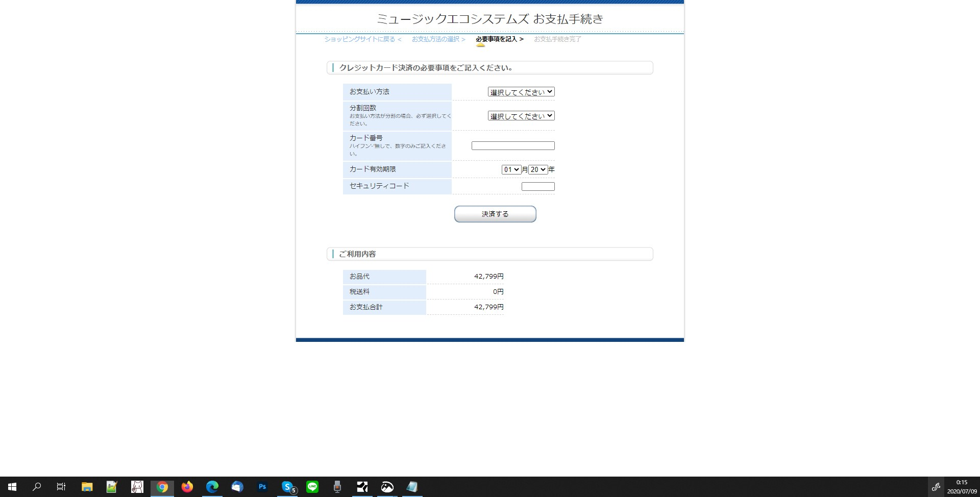Open the cat illustration app icon
980x497 pixels.
coord(137,487)
